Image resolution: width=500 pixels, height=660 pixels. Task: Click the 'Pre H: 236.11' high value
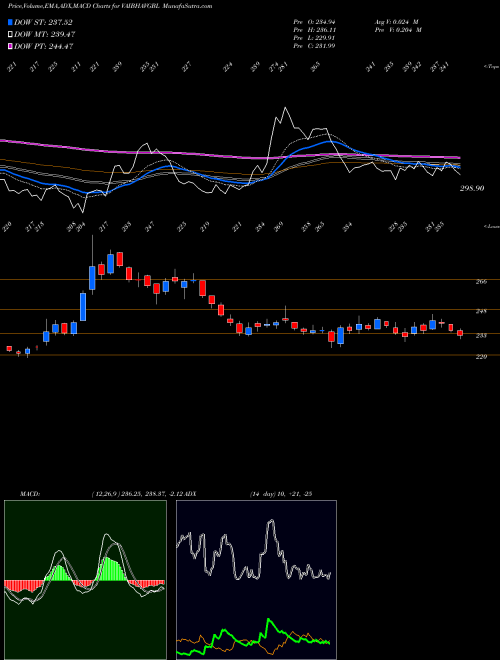click(x=314, y=30)
